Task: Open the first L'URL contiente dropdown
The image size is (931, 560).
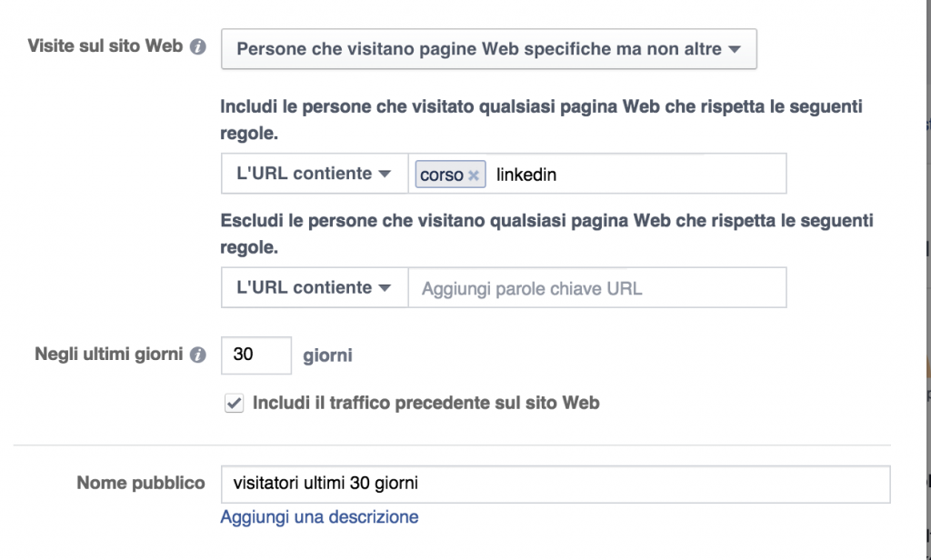Action: 314,173
